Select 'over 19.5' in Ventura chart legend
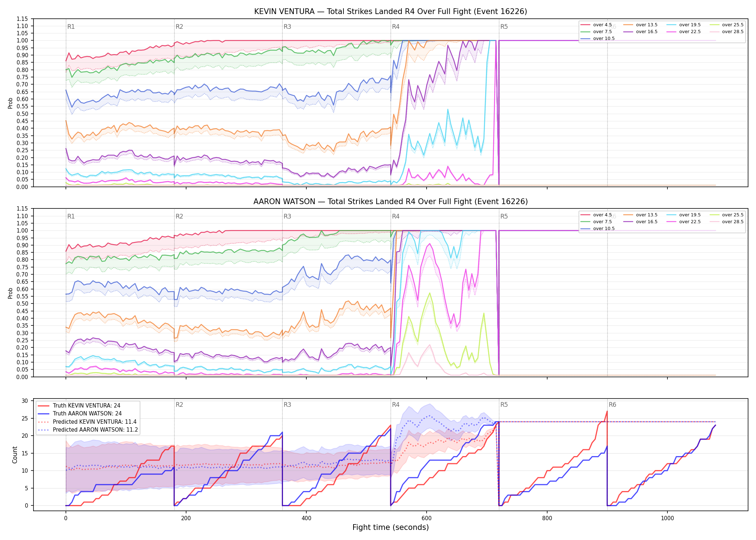Image resolution: width=756 pixels, height=540 pixels. coord(690,25)
